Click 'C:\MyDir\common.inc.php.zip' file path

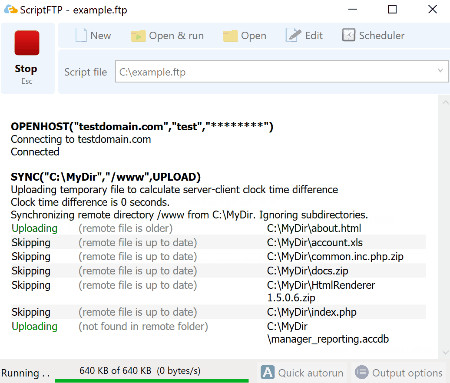click(x=335, y=256)
